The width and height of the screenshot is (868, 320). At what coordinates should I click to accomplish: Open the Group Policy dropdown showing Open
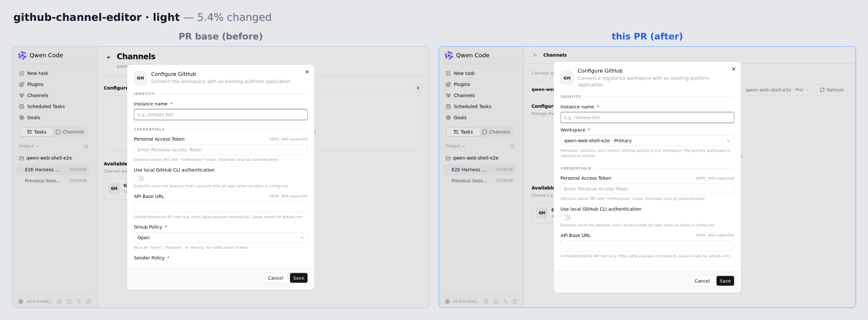pos(220,238)
